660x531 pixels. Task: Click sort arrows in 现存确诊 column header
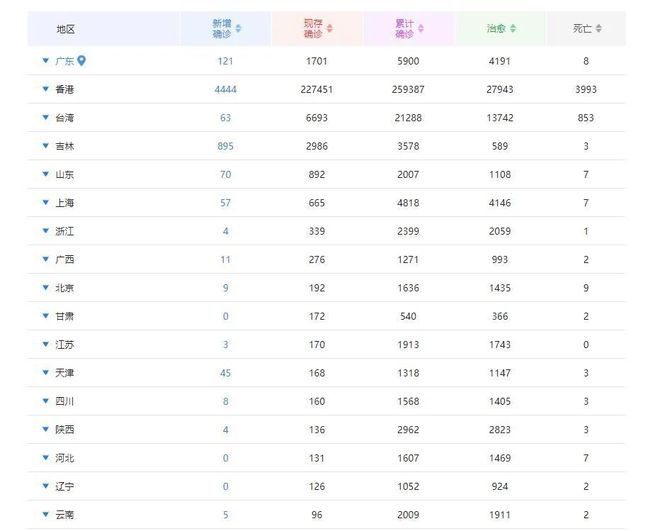[x=329, y=29]
